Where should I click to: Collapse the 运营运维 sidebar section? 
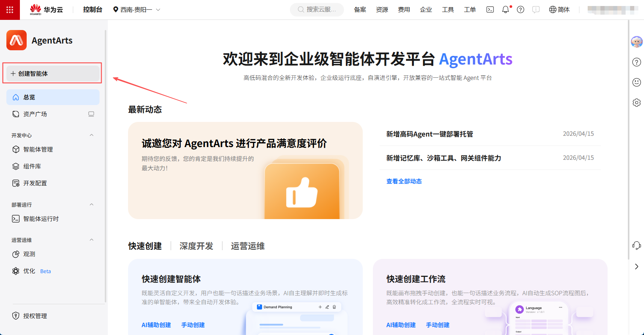click(92, 240)
